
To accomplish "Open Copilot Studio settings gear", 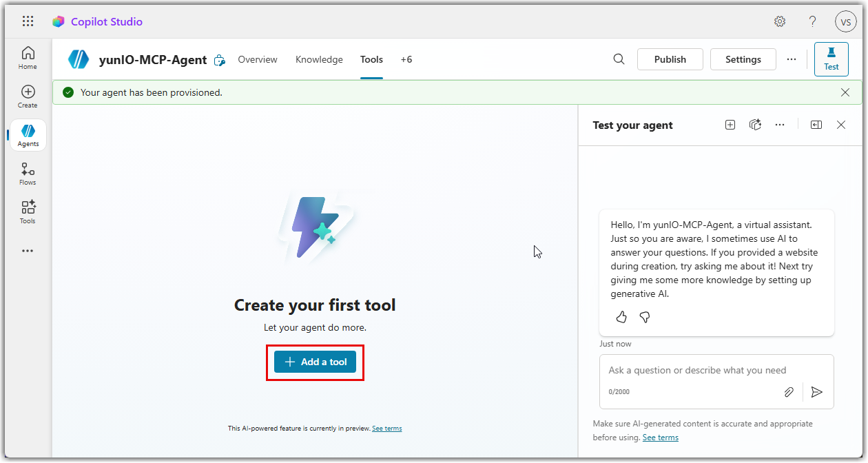I will (x=779, y=21).
